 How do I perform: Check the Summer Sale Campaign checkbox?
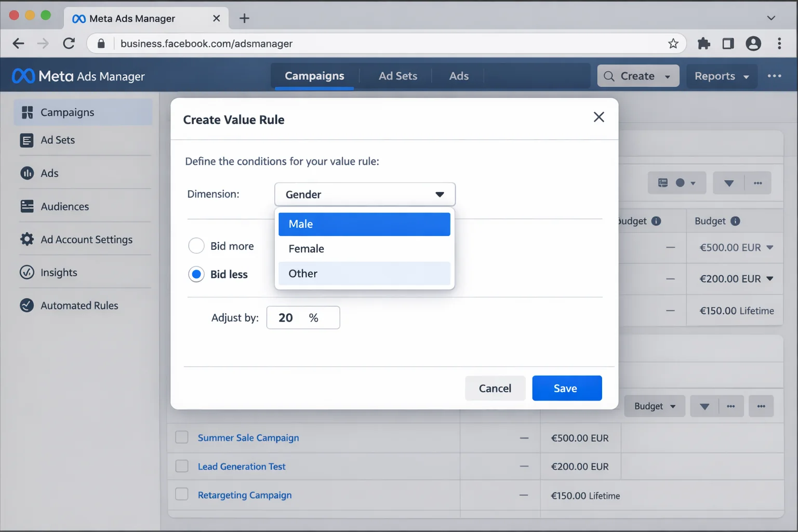point(182,437)
